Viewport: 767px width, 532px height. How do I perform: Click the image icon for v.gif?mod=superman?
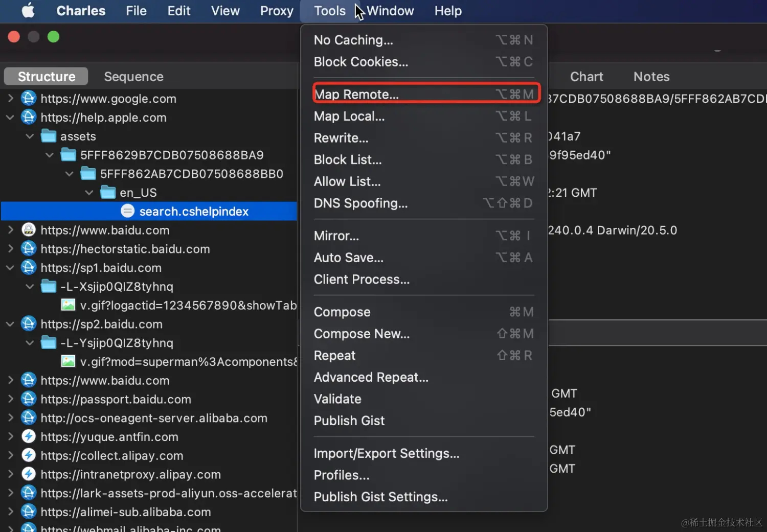tap(68, 361)
